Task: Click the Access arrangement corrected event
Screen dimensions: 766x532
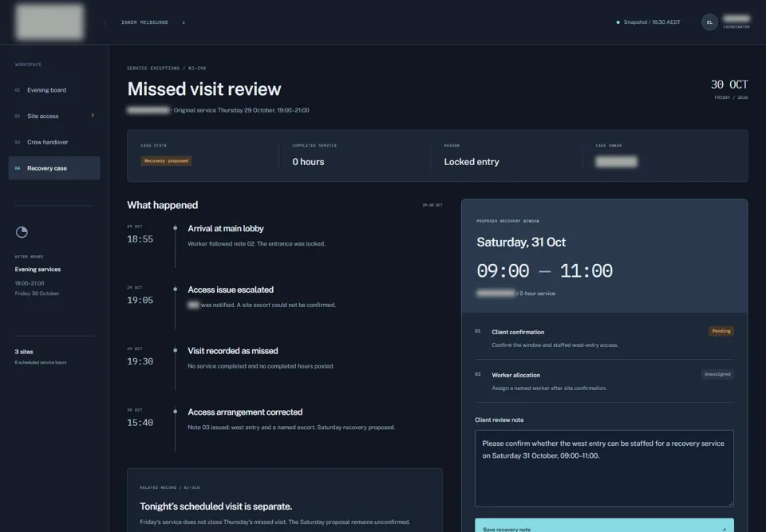Action: point(245,412)
